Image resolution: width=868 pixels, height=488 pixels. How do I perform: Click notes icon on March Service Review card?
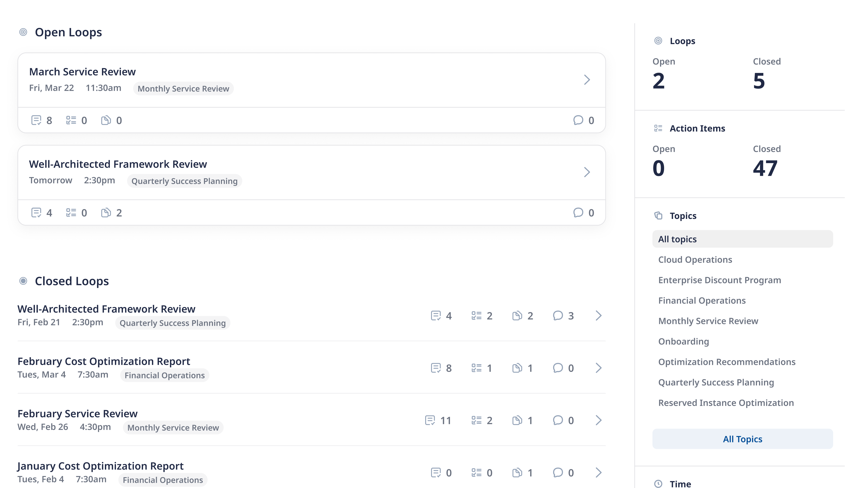36,120
